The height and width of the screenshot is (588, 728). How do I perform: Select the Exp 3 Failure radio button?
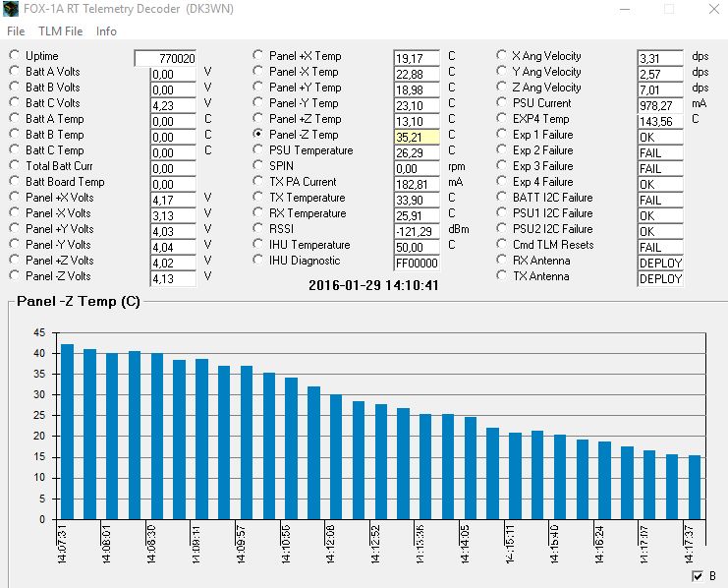(501, 165)
